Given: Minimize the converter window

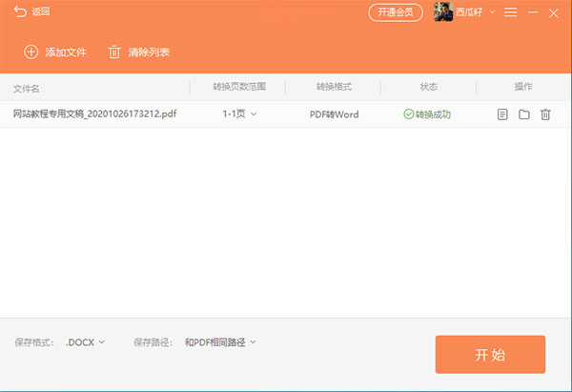Looking at the screenshot, I should pyautogui.click(x=533, y=12).
